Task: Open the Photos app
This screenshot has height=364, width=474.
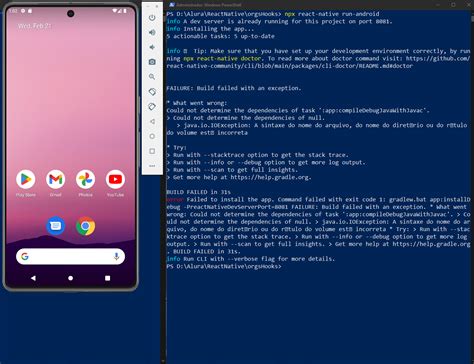Action: pos(85,179)
